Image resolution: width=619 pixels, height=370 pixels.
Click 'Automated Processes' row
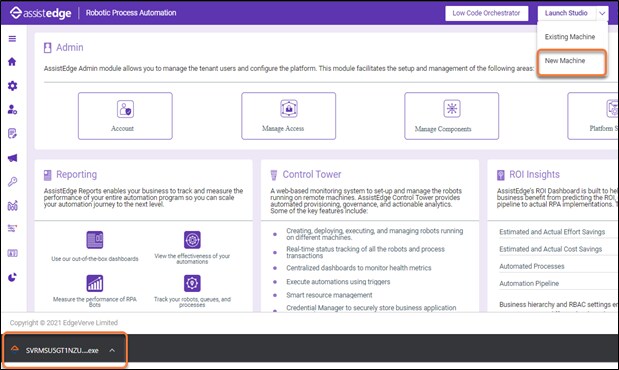(531, 266)
